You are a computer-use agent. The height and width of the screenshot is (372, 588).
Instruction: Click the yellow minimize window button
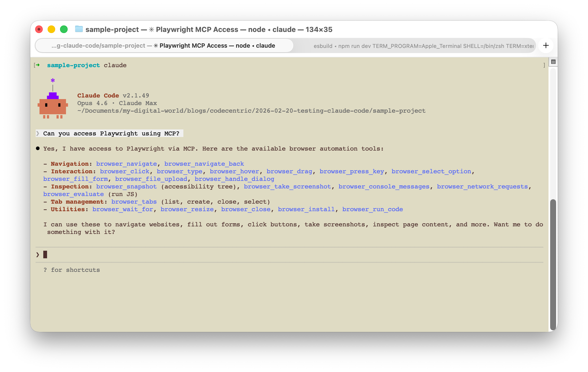[51, 29]
